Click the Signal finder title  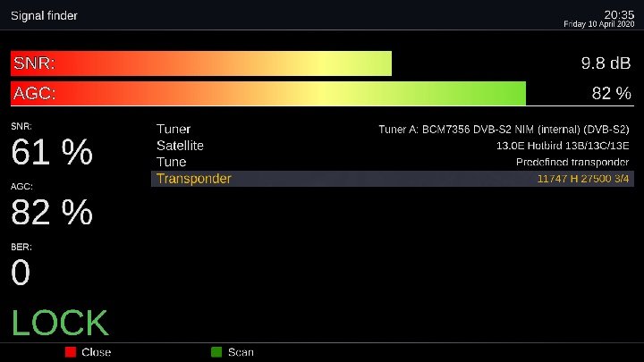pos(44,16)
